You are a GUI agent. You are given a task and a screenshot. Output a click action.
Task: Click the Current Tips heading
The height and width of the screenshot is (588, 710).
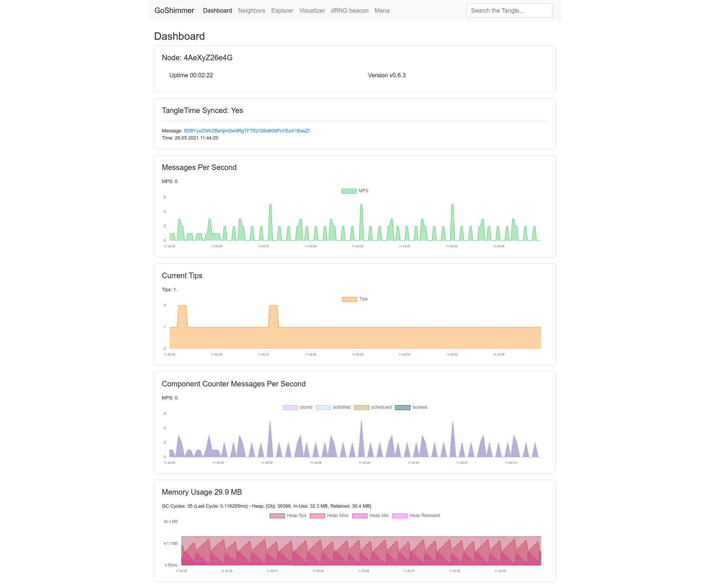(x=182, y=276)
